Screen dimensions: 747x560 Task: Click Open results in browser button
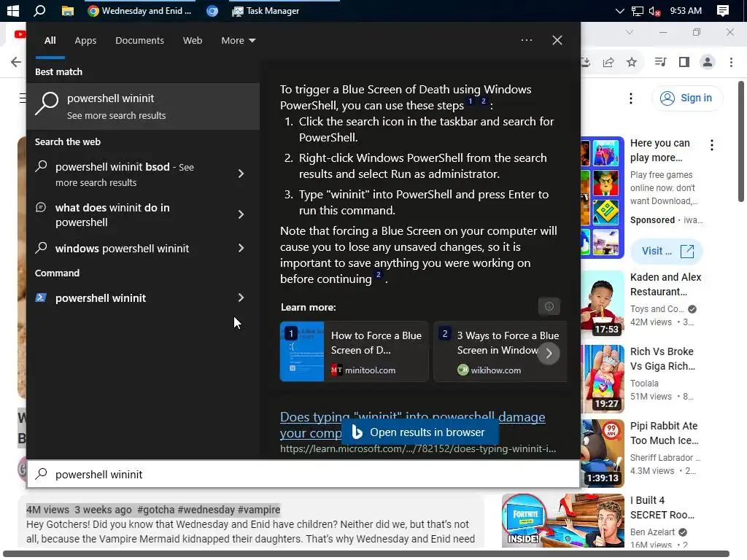[419, 432]
